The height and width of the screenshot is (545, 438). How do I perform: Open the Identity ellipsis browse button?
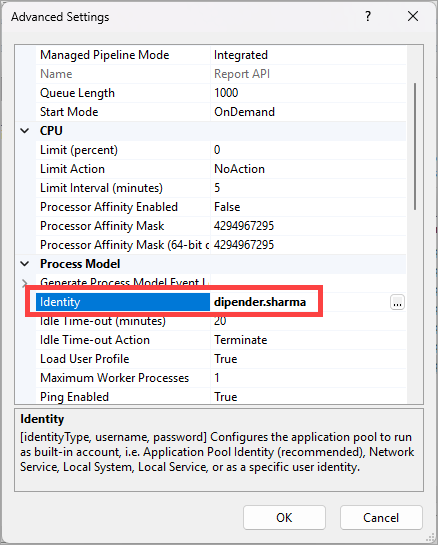tap(397, 302)
